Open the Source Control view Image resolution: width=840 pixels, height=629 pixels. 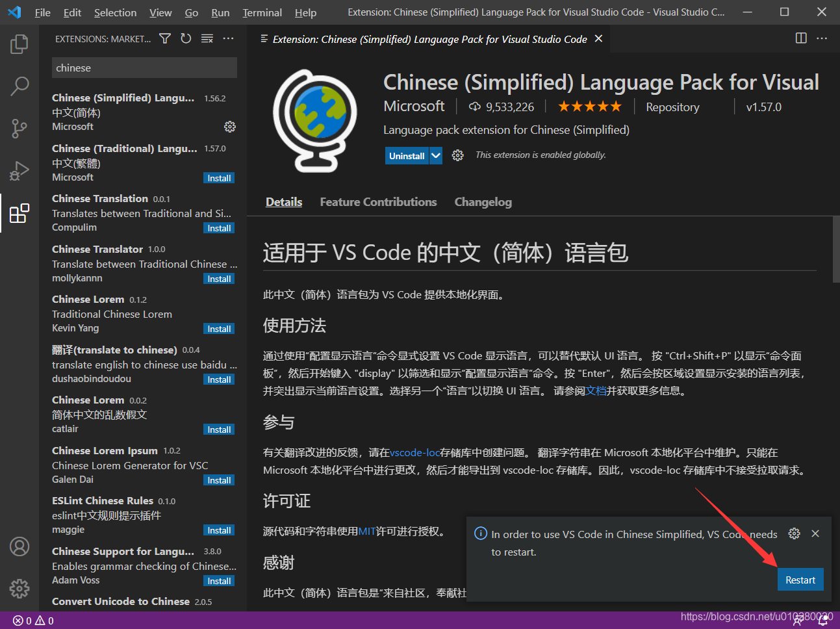pos(19,128)
